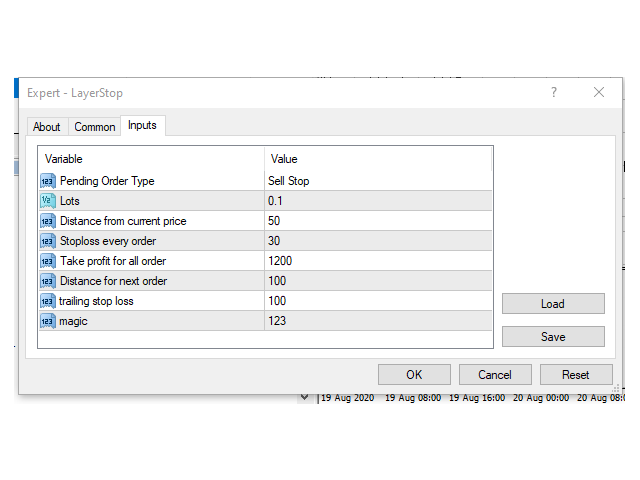Click the Pending Order Type variable icon
Image resolution: width=640 pixels, height=480 pixels.
coord(47,181)
